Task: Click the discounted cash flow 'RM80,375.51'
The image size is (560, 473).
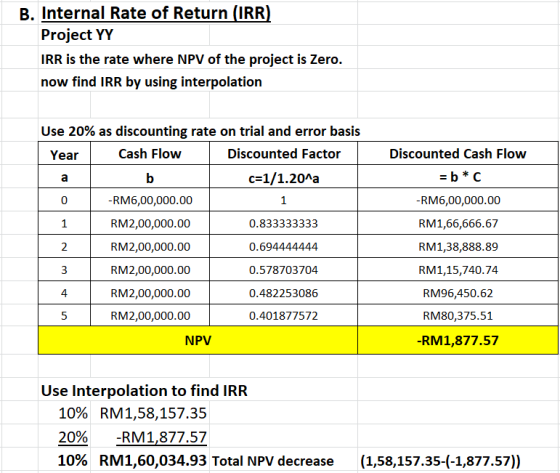Action: coord(458,316)
